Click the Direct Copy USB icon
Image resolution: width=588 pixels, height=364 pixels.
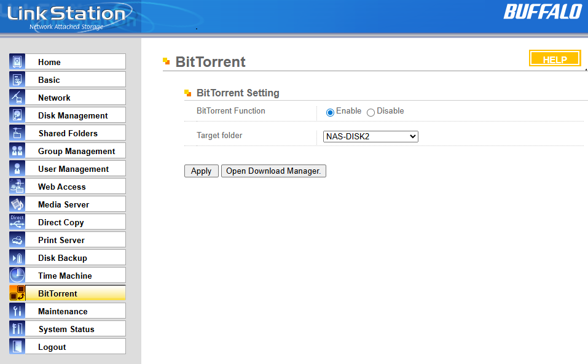(17, 222)
